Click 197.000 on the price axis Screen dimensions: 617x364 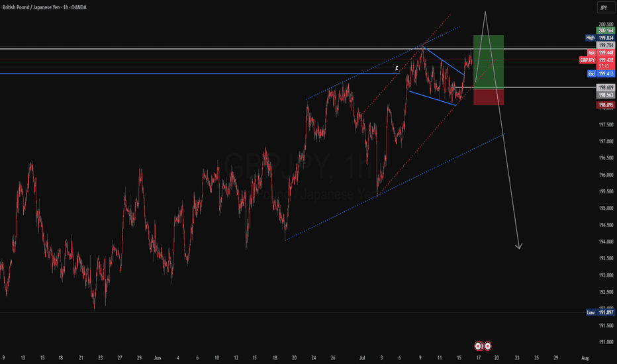(606, 141)
